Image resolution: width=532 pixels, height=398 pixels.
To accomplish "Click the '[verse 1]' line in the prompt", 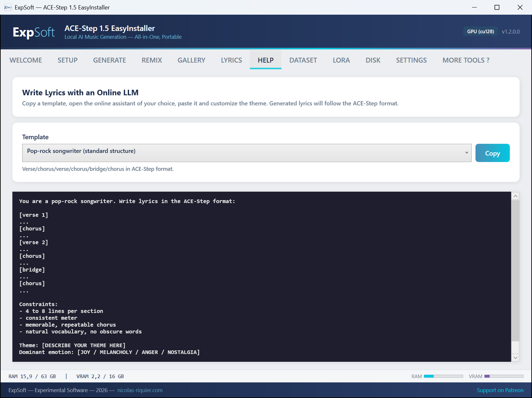I will (34, 215).
